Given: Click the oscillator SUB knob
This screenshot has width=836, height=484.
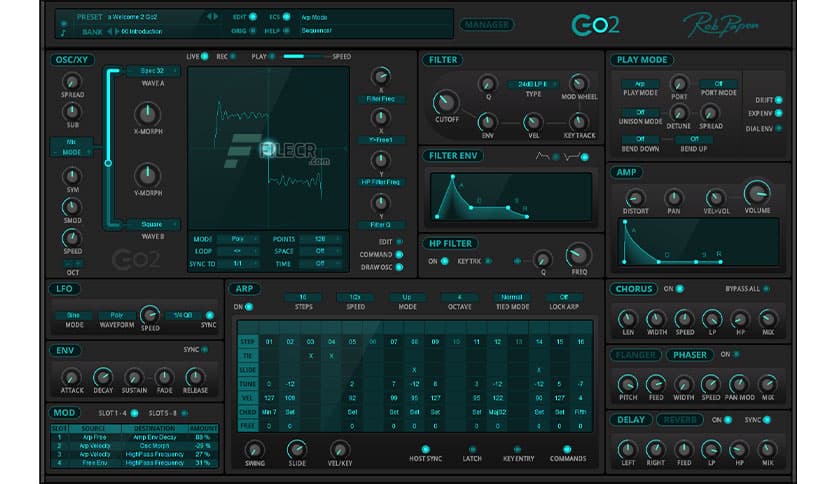Looking at the screenshot, I should pos(71,112).
